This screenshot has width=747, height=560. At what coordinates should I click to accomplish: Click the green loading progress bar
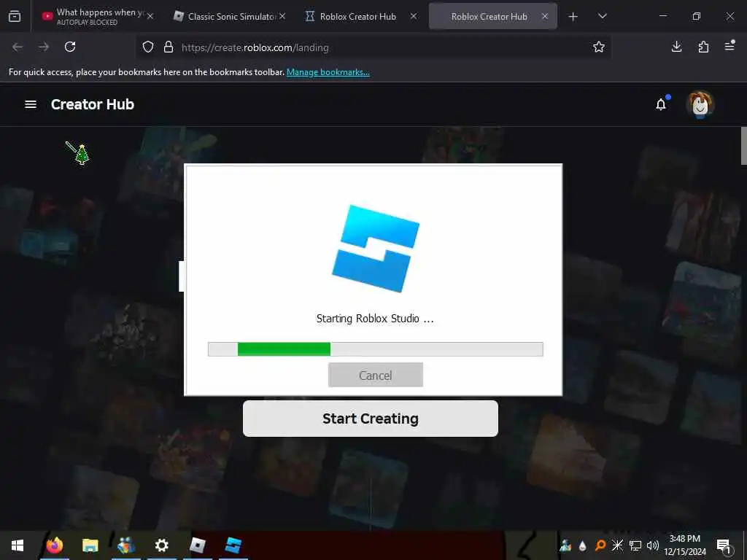[x=284, y=349]
